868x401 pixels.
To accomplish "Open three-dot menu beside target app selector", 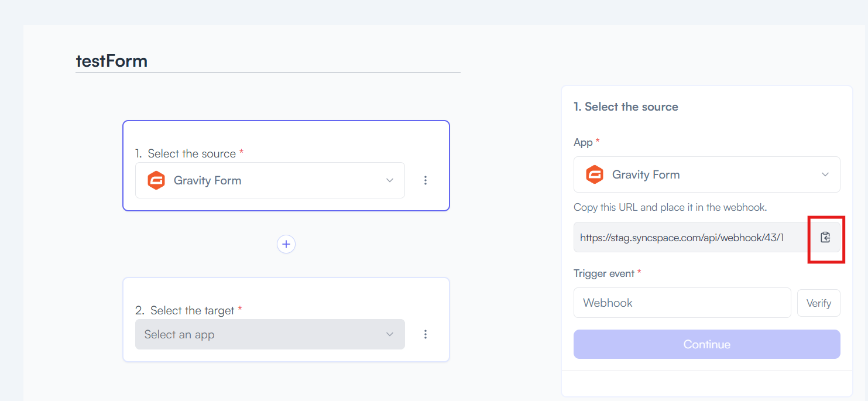I will coord(426,334).
